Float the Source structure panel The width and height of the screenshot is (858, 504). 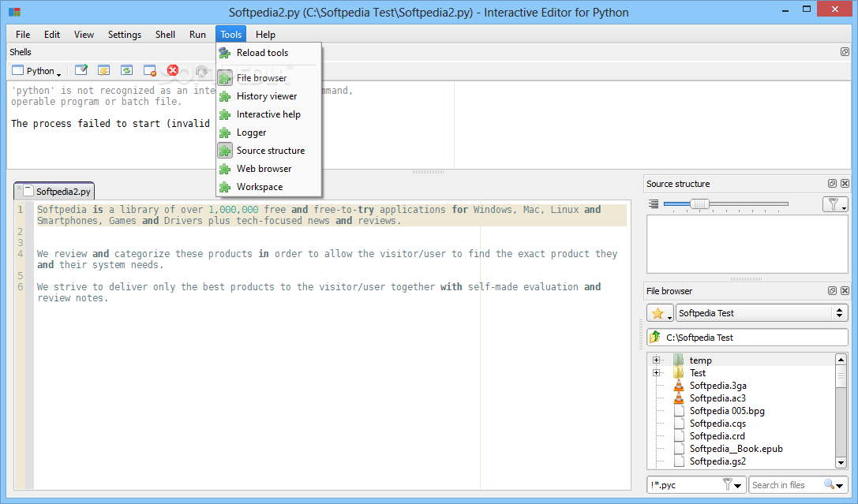coord(832,184)
